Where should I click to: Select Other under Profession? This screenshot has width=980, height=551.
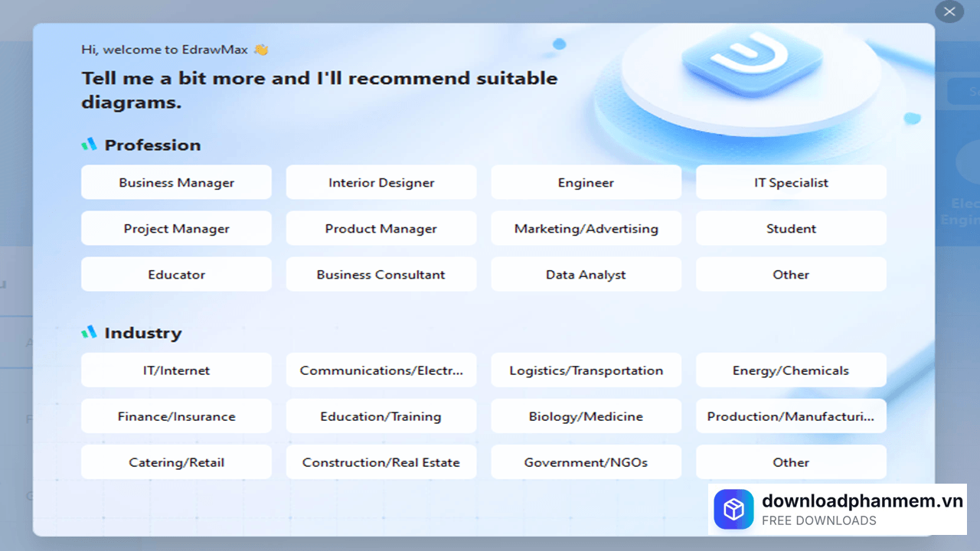pyautogui.click(x=791, y=274)
